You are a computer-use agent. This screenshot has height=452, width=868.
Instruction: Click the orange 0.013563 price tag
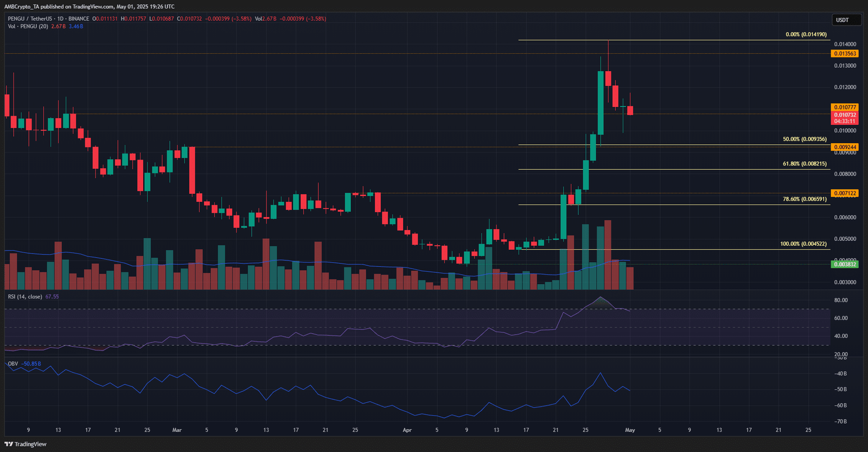(845, 54)
